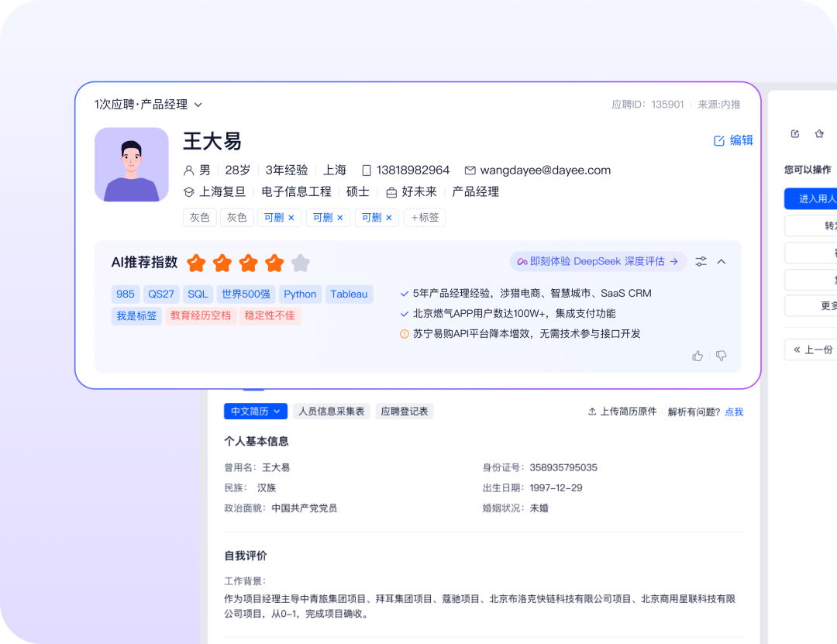This screenshot has height=644, width=837.
Task: Click the thumbs-up feedback icon
Action: pos(697,356)
